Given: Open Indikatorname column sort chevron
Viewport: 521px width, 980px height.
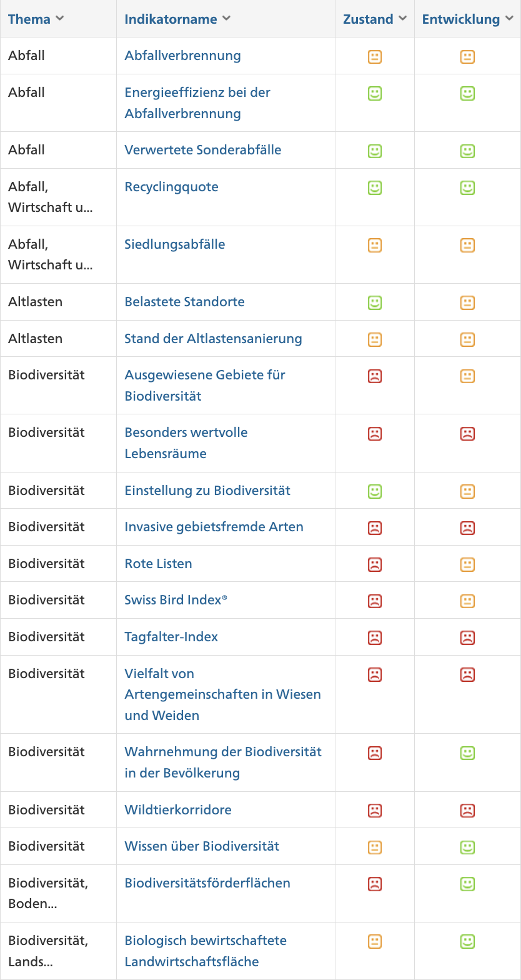Looking at the screenshot, I should tap(226, 19).
